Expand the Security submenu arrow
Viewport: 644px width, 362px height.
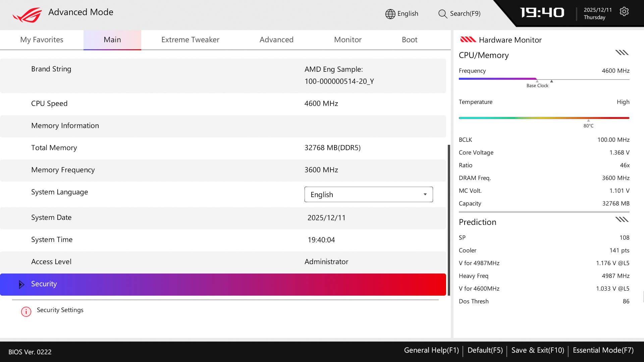[21, 284]
